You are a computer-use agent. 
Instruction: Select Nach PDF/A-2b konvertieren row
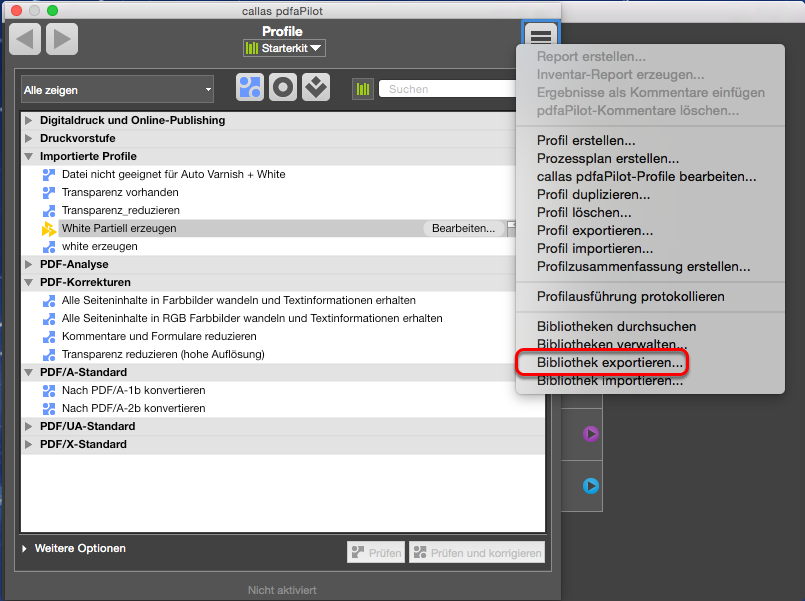(x=283, y=409)
